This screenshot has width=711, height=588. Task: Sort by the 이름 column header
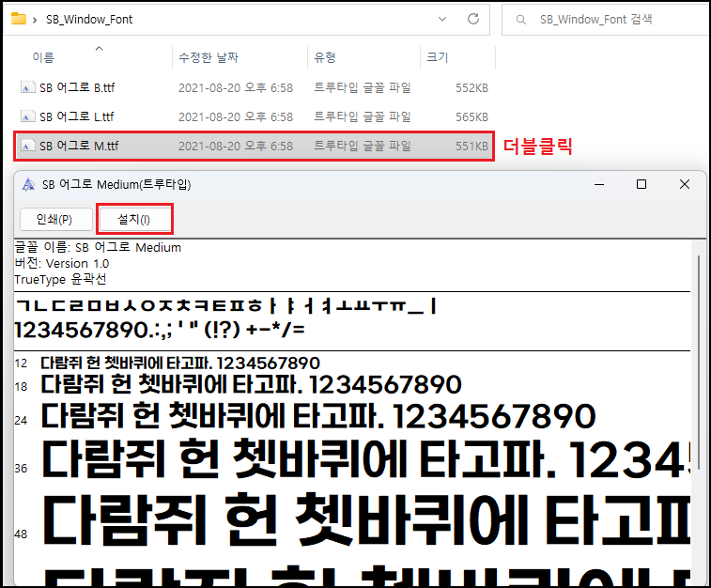point(43,57)
